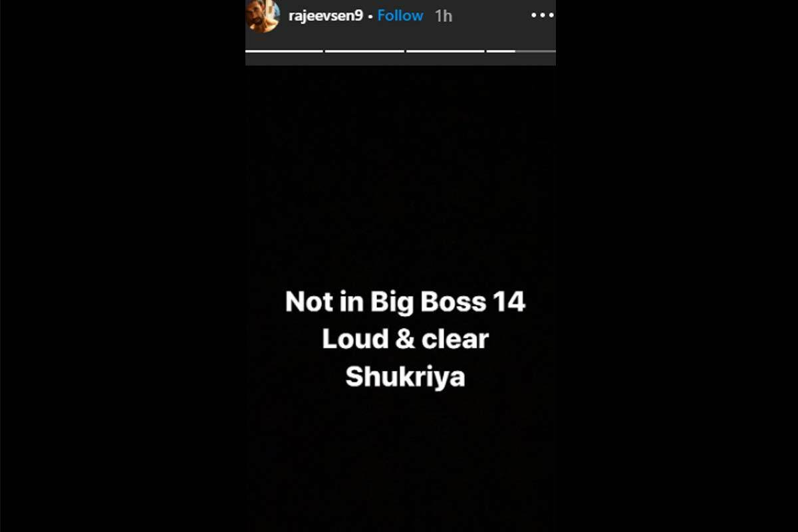Tap the "Not in Big Boss 14" text
This screenshot has height=532, width=798.
coord(406,303)
